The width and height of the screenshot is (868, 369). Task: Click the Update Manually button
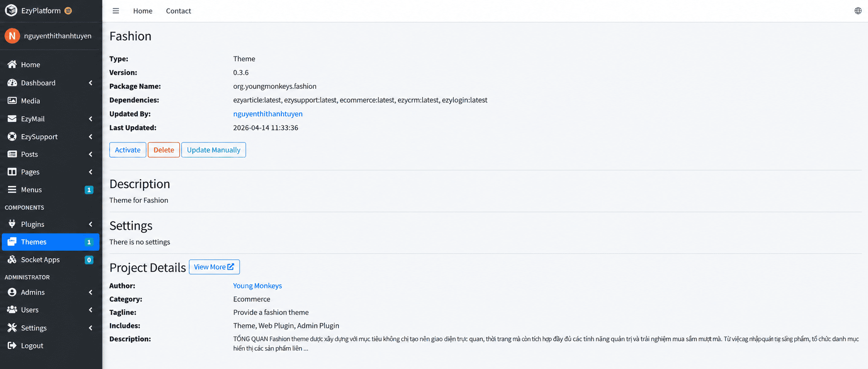[214, 150]
